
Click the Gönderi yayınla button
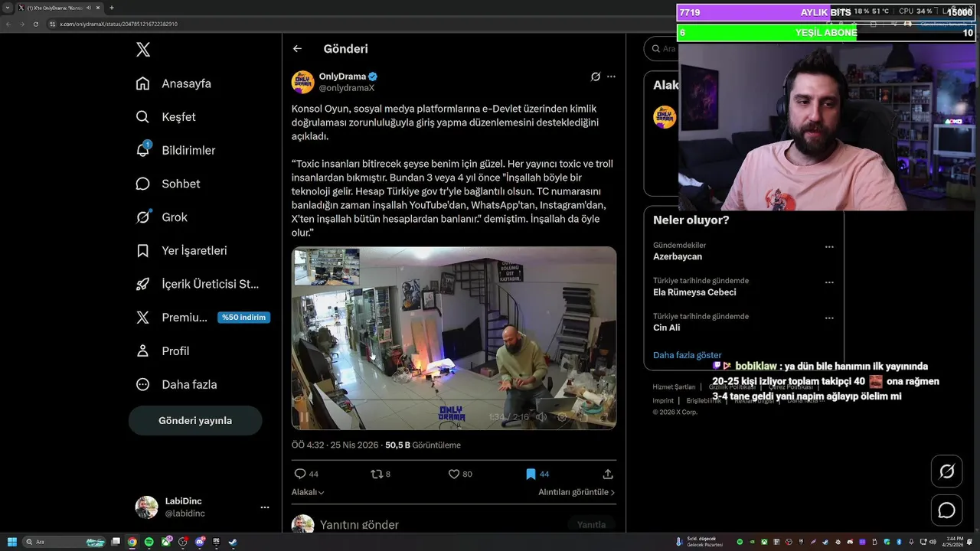(x=195, y=421)
